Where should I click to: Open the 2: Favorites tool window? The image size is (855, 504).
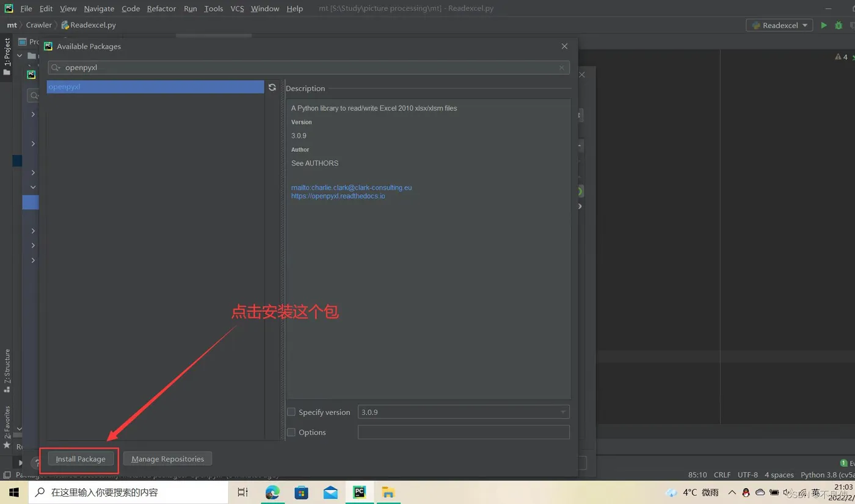tap(7, 427)
